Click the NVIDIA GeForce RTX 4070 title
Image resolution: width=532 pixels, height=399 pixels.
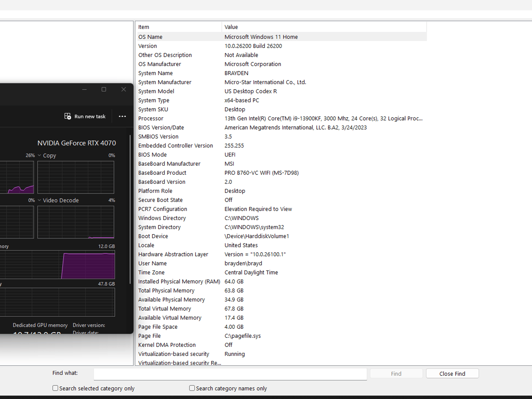point(77,143)
